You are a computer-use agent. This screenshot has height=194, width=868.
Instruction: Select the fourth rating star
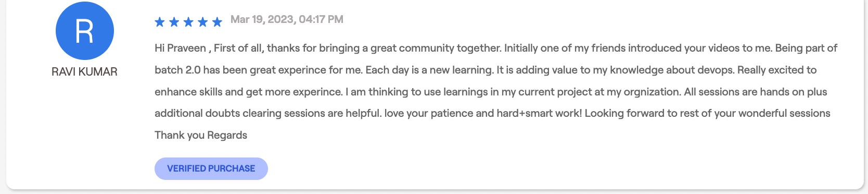point(203,22)
